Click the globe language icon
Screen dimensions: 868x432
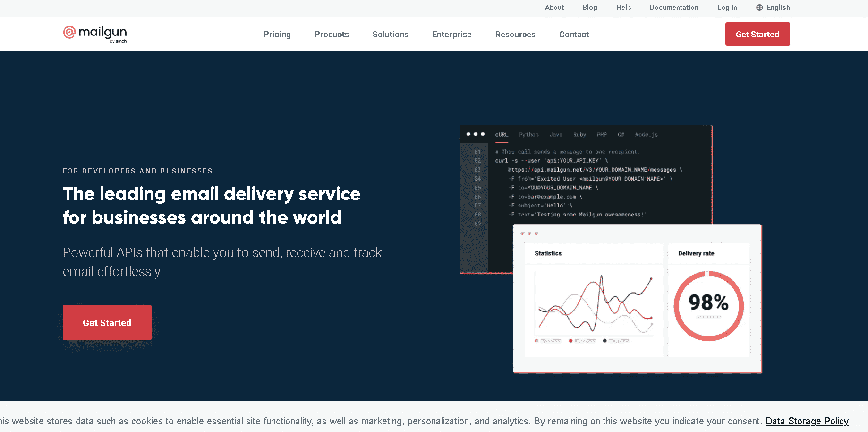coord(759,8)
